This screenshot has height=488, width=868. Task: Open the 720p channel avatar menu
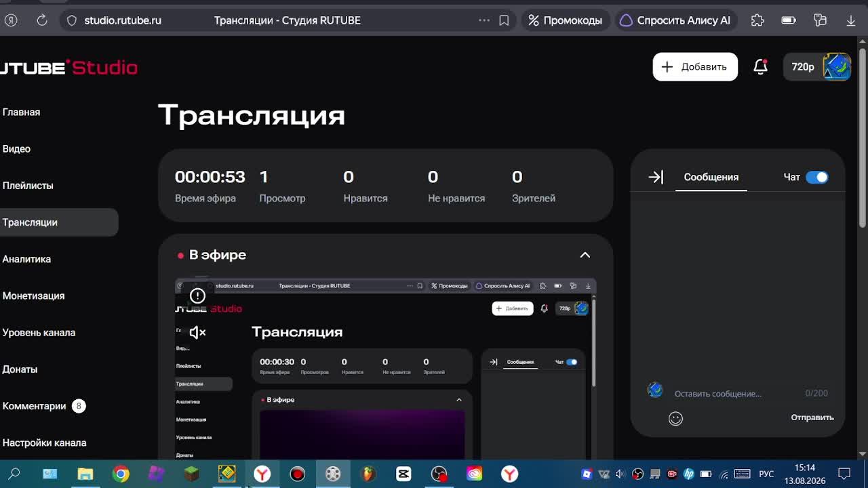click(818, 66)
